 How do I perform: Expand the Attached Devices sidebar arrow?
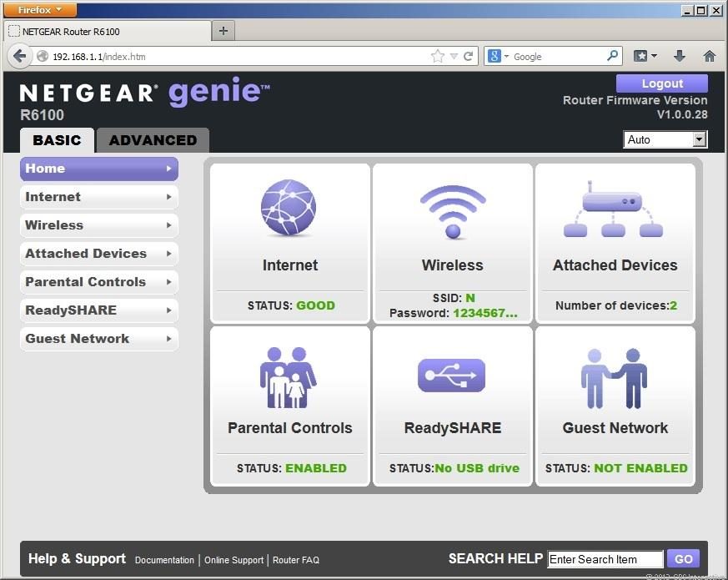coord(169,254)
